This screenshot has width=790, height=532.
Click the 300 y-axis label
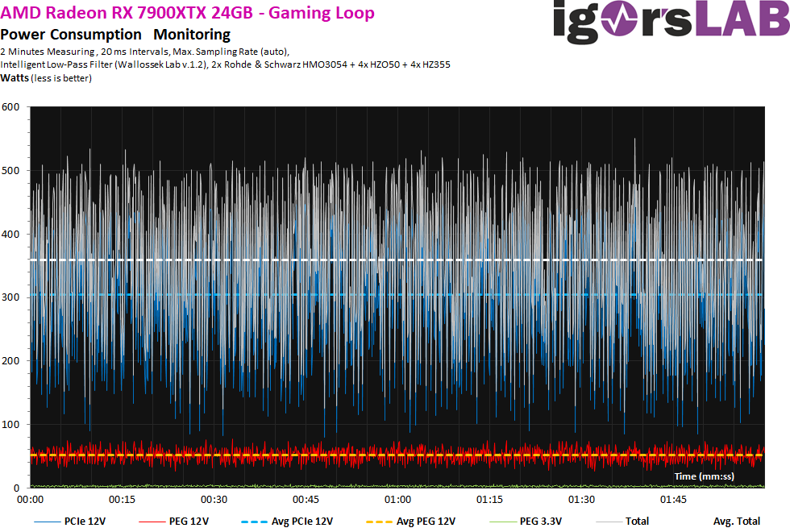(x=10, y=297)
